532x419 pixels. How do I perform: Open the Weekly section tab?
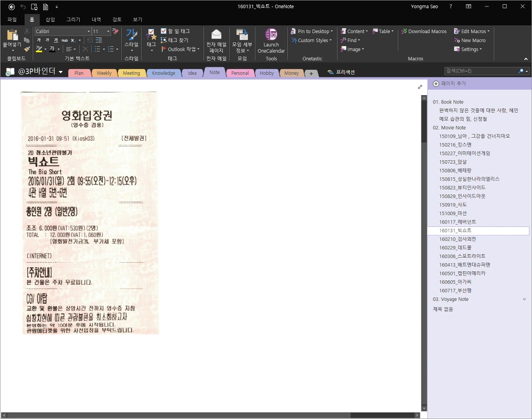pyautogui.click(x=104, y=73)
